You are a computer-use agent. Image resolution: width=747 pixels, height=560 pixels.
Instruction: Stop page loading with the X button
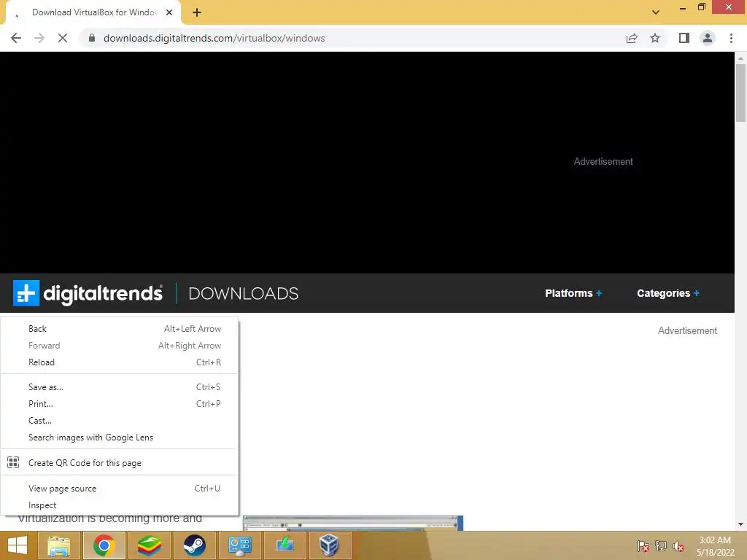63,38
